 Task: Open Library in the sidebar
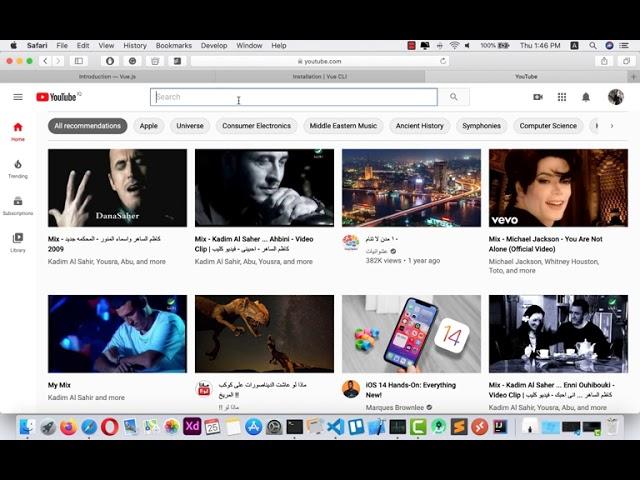tap(18, 242)
